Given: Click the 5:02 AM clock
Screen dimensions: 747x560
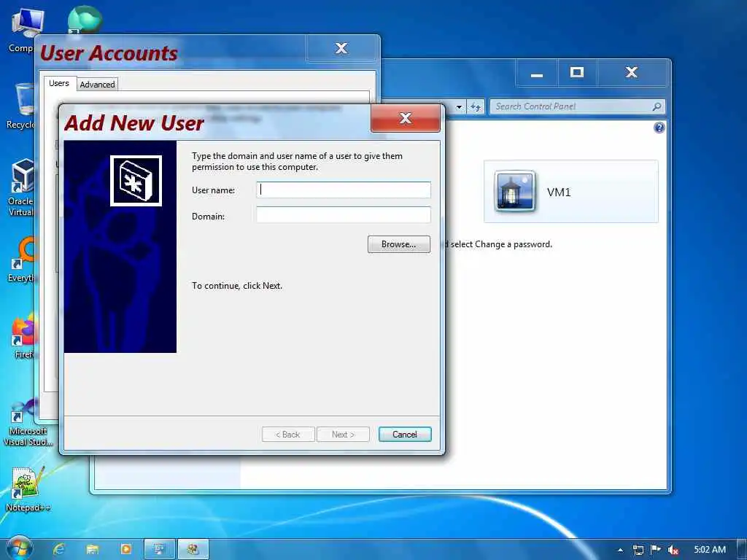Looking at the screenshot, I should click(710, 550).
